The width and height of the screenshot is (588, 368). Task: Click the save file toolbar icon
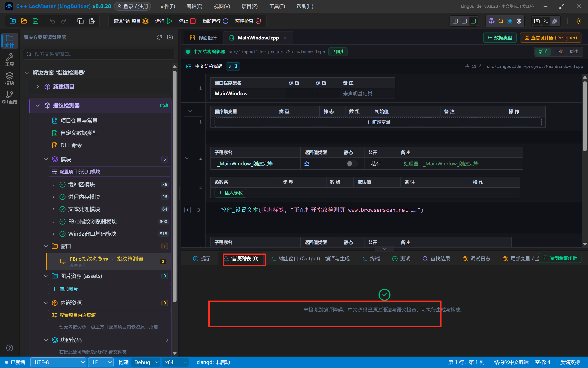tap(36, 21)
